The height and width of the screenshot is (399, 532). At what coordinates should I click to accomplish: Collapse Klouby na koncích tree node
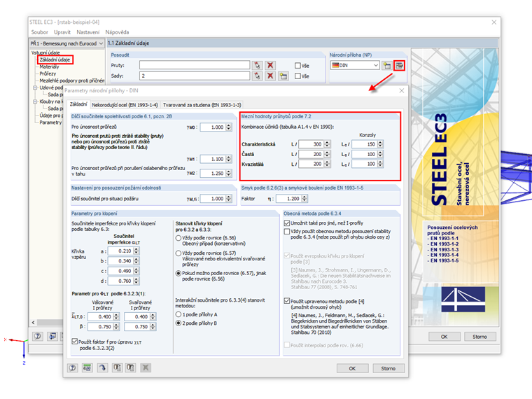(x=35, y=101)
